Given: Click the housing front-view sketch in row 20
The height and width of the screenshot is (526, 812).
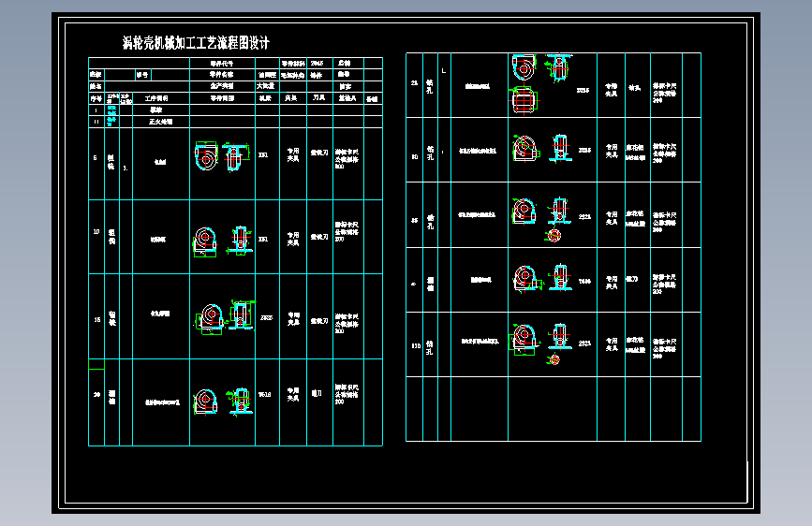Looking at the screenshot, I should 205,401.
